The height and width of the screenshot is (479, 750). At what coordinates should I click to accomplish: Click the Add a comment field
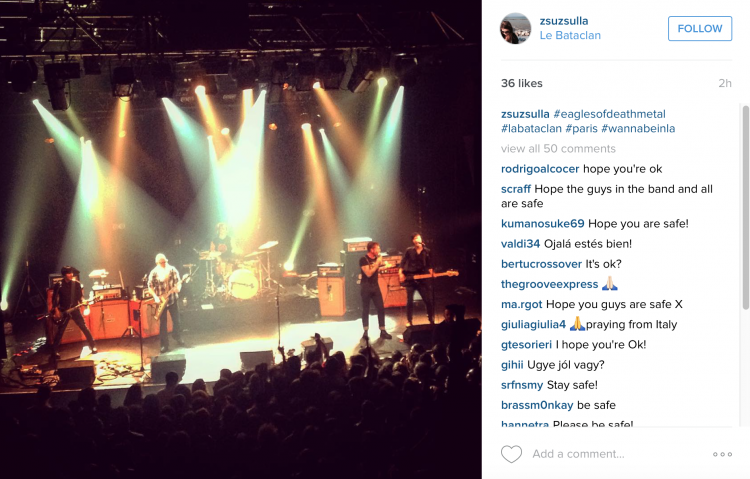click(x=617, y=454)
